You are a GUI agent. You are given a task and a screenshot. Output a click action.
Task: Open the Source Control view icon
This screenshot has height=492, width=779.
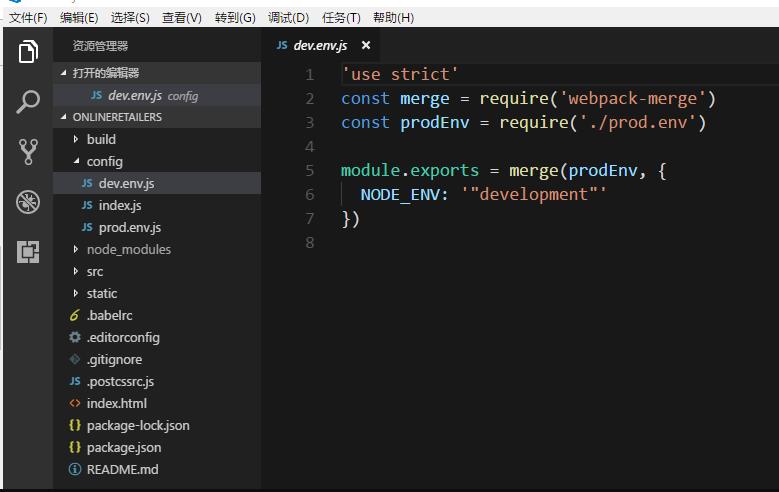[x=28, y=152]
